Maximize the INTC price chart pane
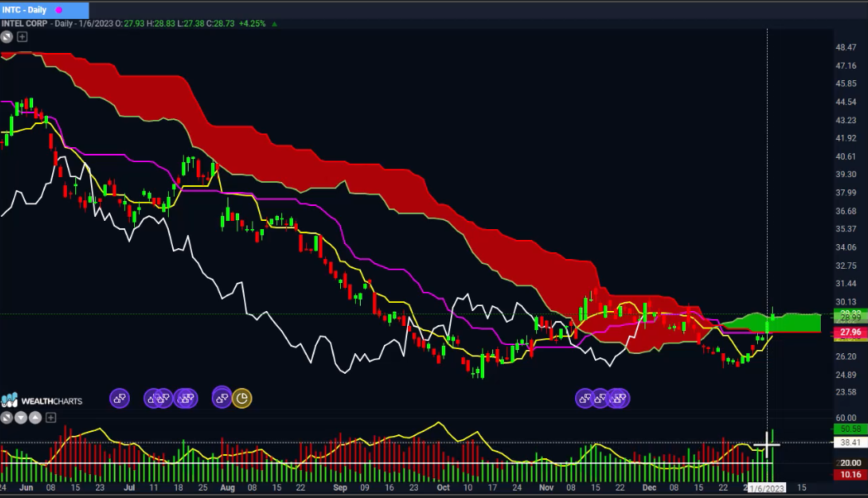This screenshot has height=498, width=868. point(7,37)
